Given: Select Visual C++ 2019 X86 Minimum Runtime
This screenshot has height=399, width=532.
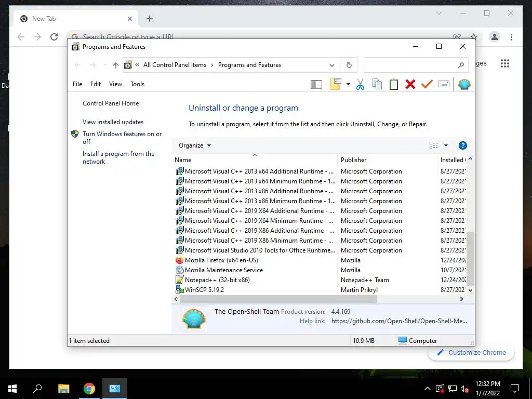Looking at the screenshot, I should pos(320,241).
